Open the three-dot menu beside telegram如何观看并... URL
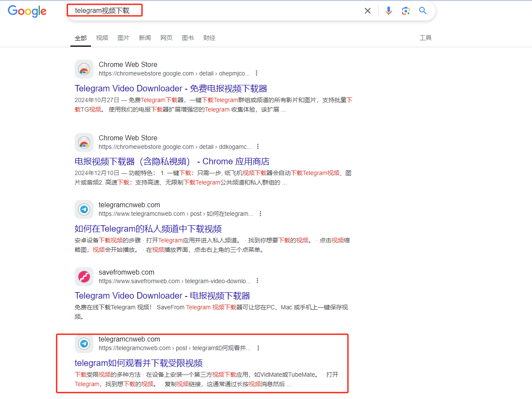The image size is (532, 399). pyautogui.click(x=258, y=348)
